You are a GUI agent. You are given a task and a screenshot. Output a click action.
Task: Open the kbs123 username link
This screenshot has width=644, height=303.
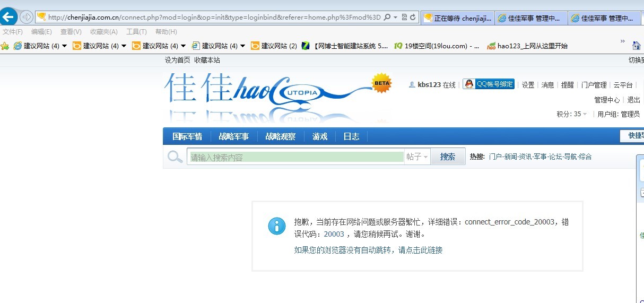pyautogui.click(x=429, y=85)
